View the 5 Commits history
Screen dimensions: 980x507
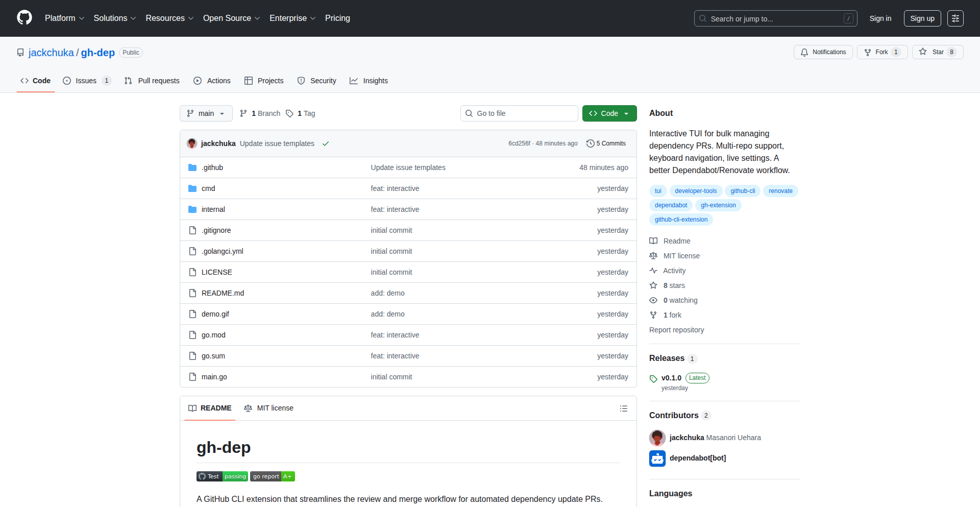tap(606, 143)
